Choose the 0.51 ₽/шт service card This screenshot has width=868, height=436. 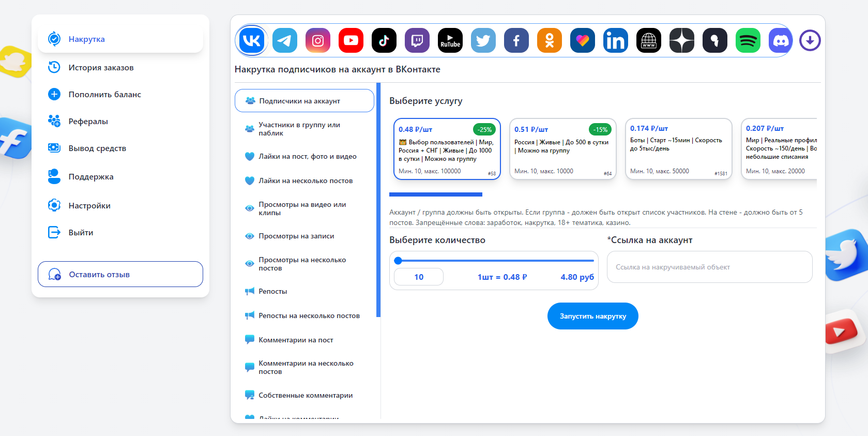pos(563,149)
